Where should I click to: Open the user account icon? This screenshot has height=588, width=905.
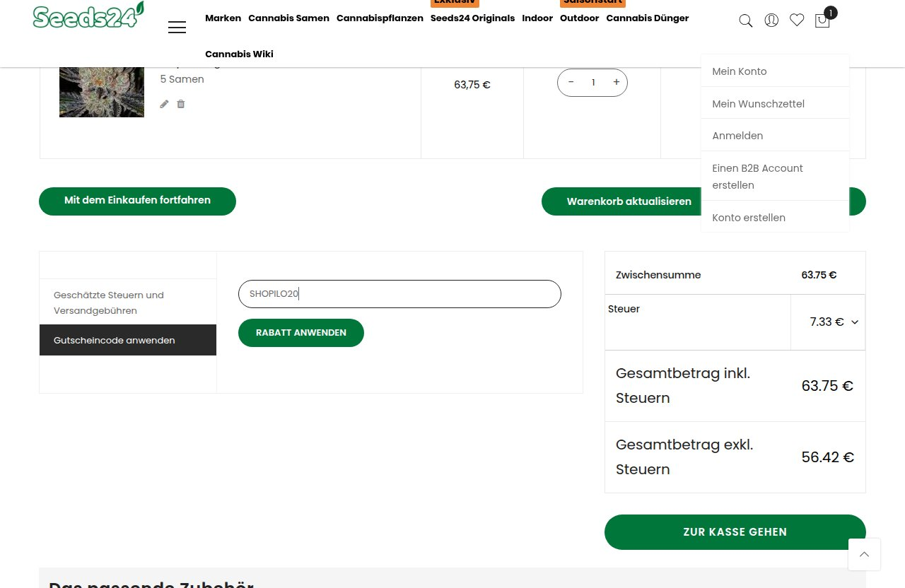pos(771,20)
